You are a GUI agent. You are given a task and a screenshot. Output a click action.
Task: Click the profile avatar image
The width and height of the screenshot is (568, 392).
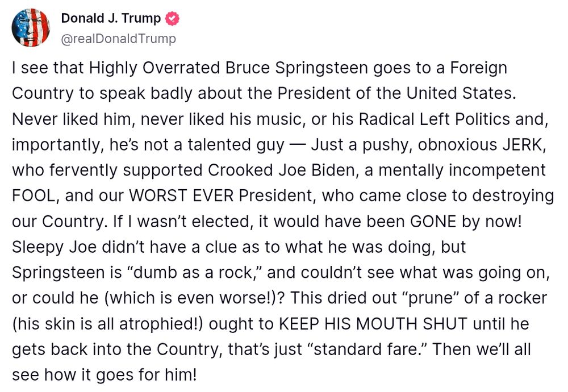[x=31, y=27]
